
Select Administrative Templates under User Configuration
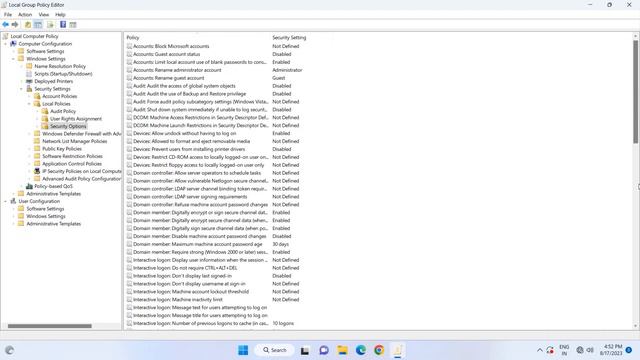tap(53, 224)
